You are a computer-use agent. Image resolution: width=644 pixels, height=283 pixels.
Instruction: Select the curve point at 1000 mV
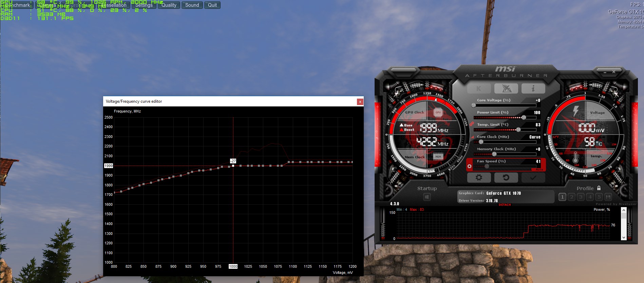233,166
